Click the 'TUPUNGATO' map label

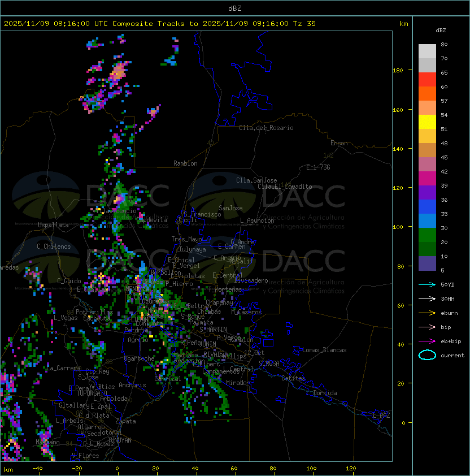92,393
